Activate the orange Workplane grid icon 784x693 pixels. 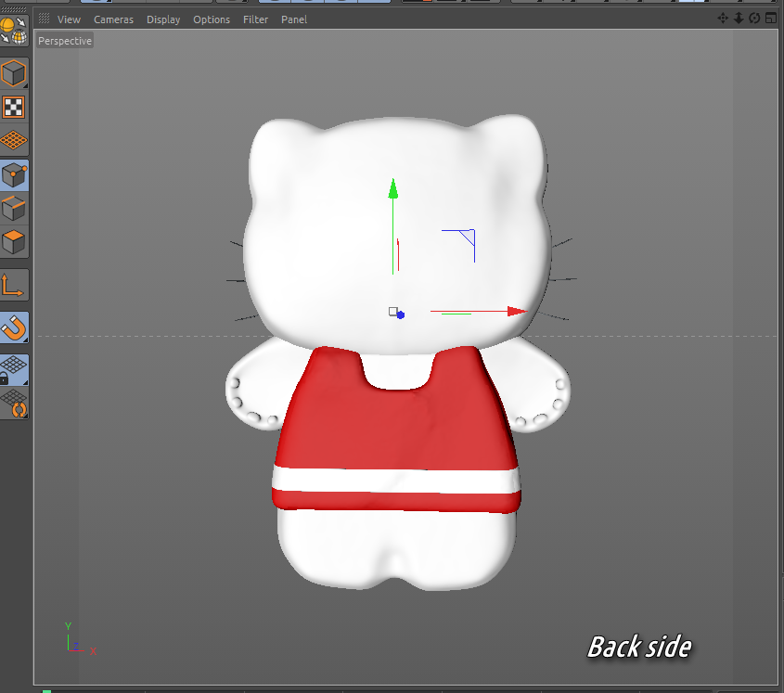click(14, 140)
